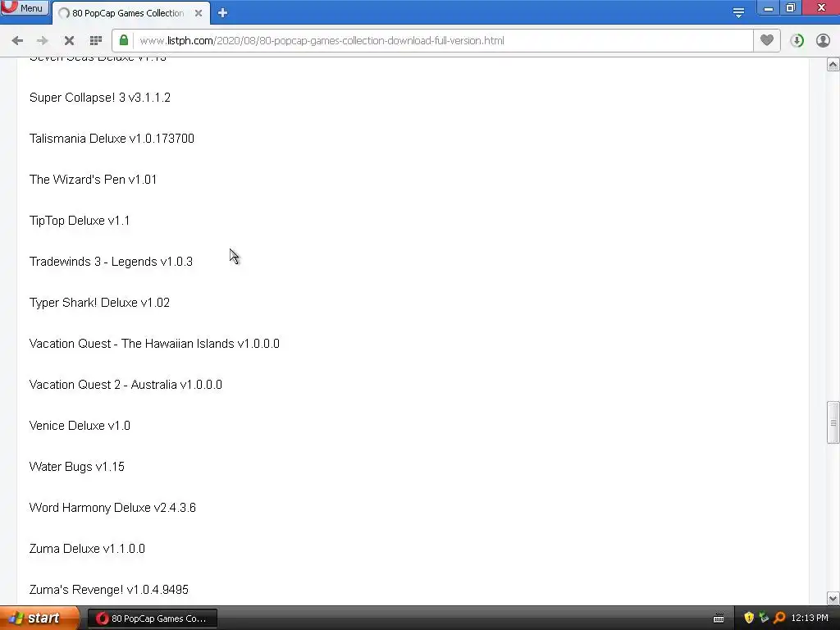Click the vertical scrollbar thumb
Viewport: 840px width, 630px height.
[833, 422]
